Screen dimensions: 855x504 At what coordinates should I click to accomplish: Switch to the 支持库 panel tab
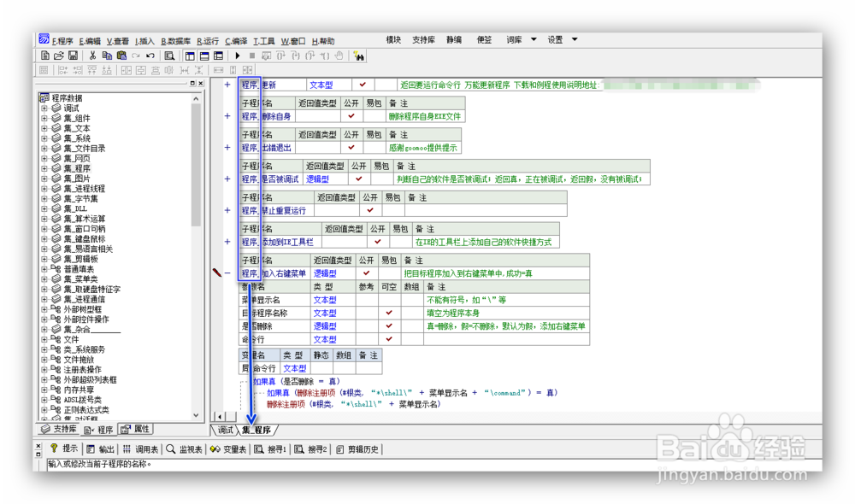point(60,430)
